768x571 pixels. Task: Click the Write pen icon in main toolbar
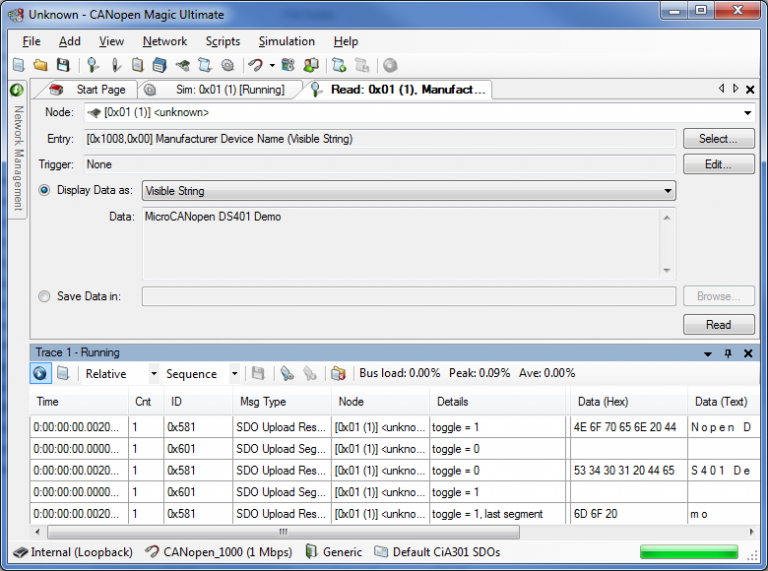pos(116,65)
